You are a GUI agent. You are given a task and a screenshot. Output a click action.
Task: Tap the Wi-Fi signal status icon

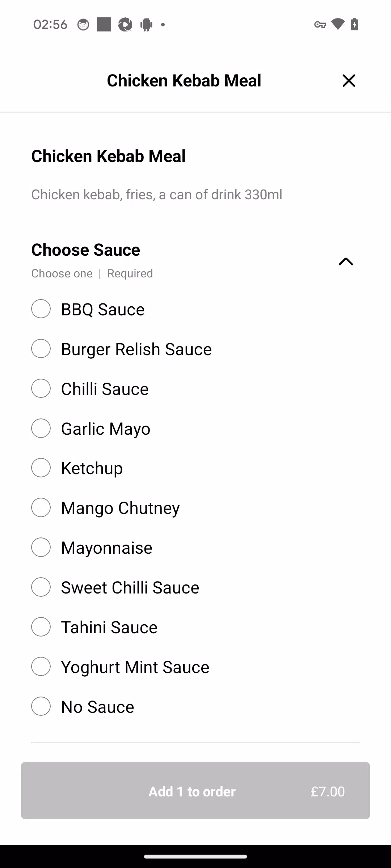338,24
